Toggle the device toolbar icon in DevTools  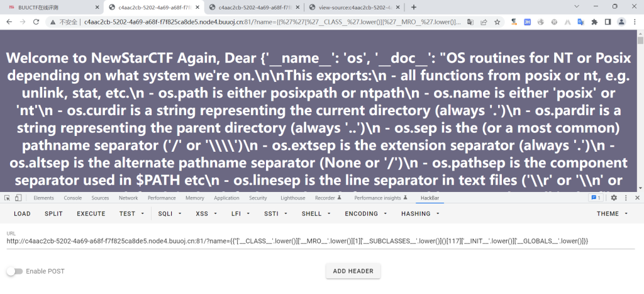18,198
